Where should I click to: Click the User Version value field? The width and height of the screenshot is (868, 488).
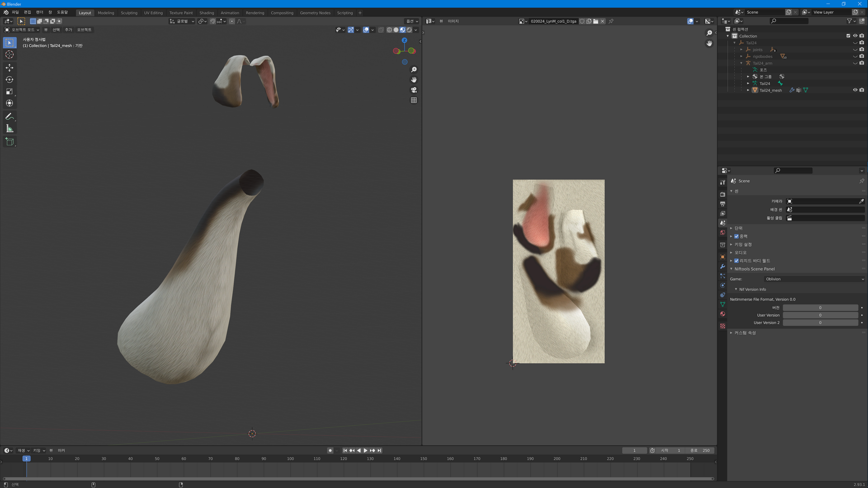click(820, 315)
